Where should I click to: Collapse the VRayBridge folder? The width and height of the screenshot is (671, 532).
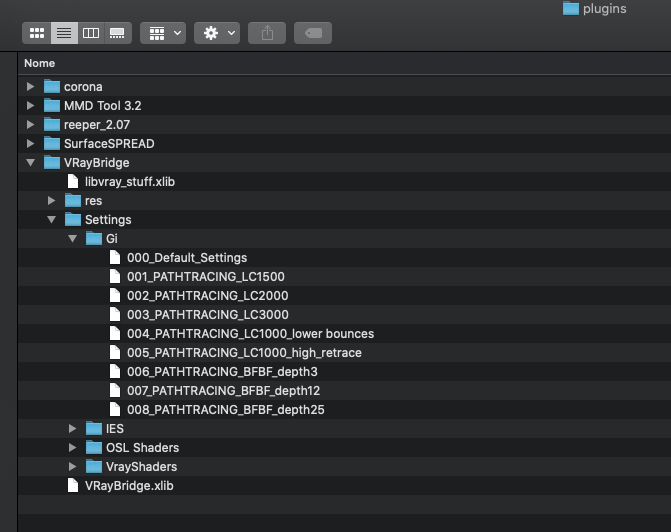[x=30, y=163]
